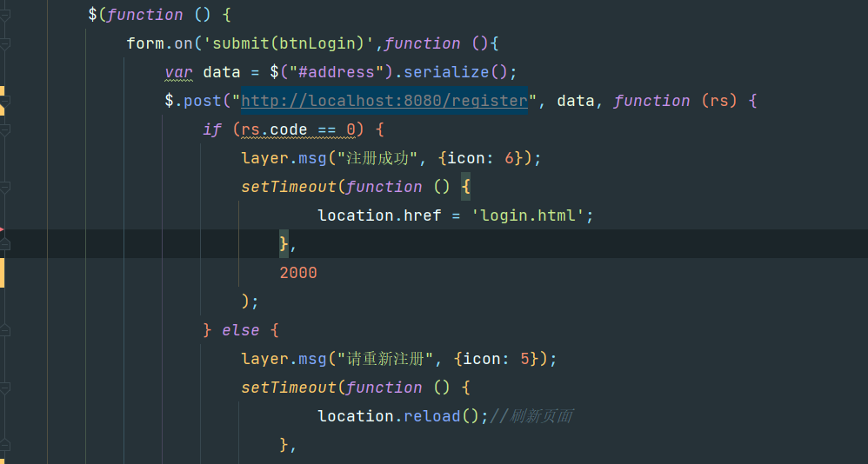Image resolution: width=868 pixels, height=464 pixels.
Task: Click the 2000 timeout value
Action: point(298,273)
